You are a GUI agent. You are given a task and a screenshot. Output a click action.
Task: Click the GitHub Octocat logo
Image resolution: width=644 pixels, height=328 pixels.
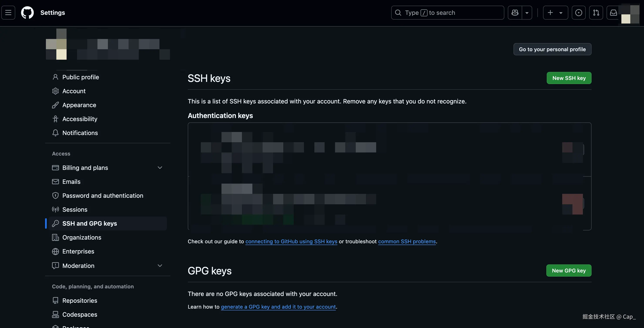pos(27,12)
